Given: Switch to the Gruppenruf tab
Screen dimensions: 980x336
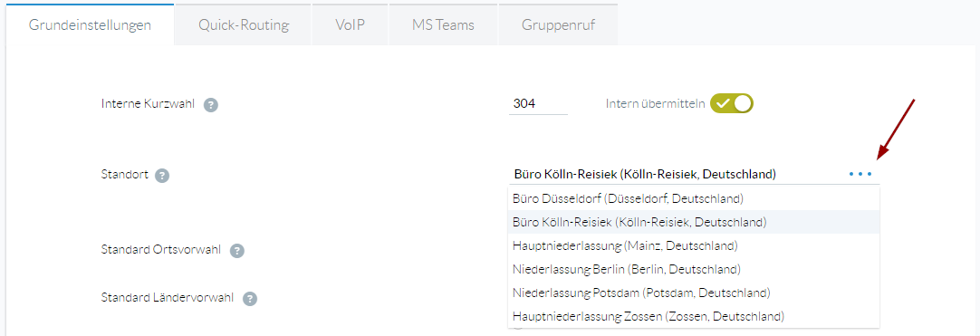Looking at the screenshot, I should coord(558,25).
